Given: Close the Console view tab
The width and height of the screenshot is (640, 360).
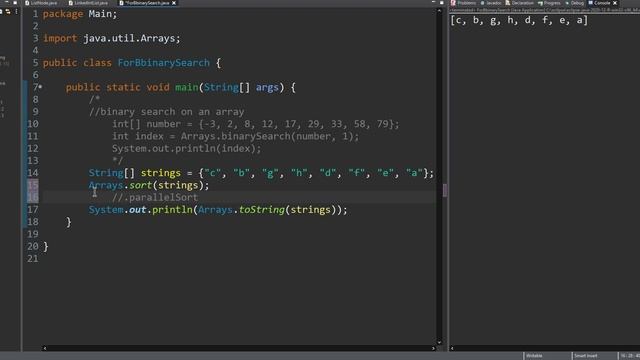Looking at the screenshot, I should click(x=615, y=3).
